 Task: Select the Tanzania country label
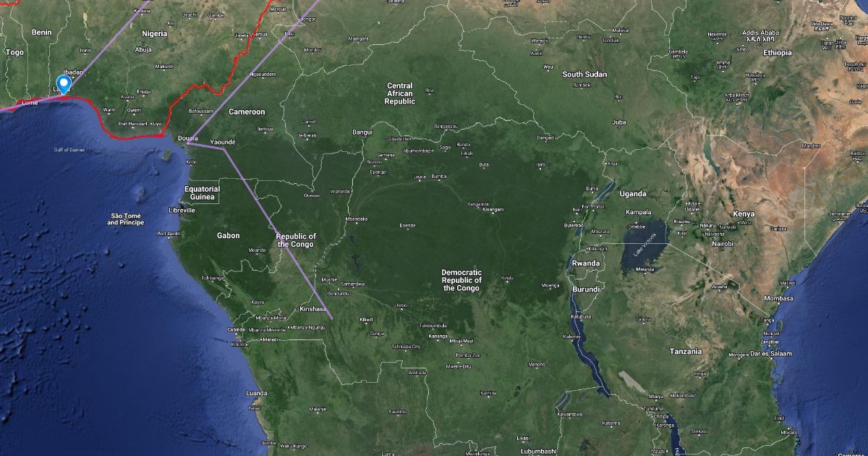coord(685,352)
